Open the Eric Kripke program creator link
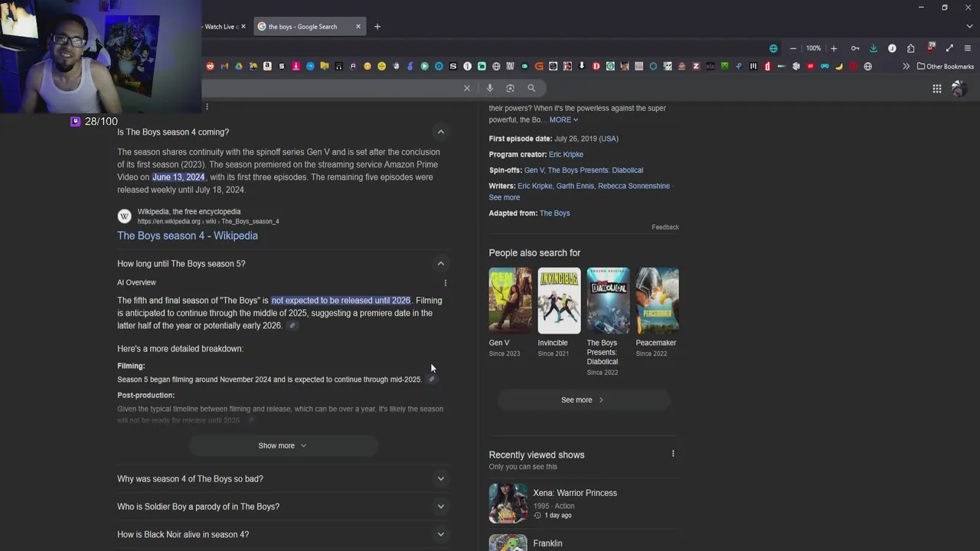 click(566, 155)
